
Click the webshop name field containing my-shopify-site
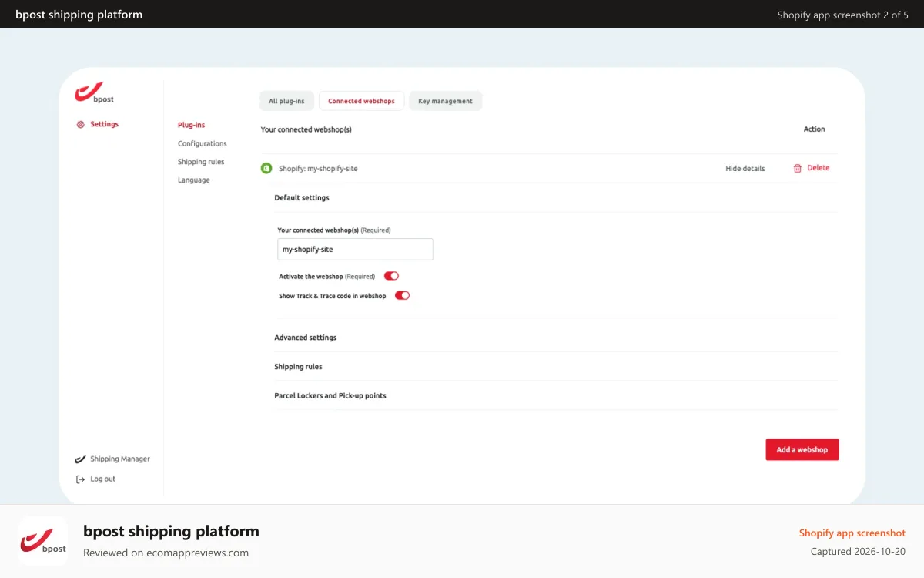coord(355,249)
